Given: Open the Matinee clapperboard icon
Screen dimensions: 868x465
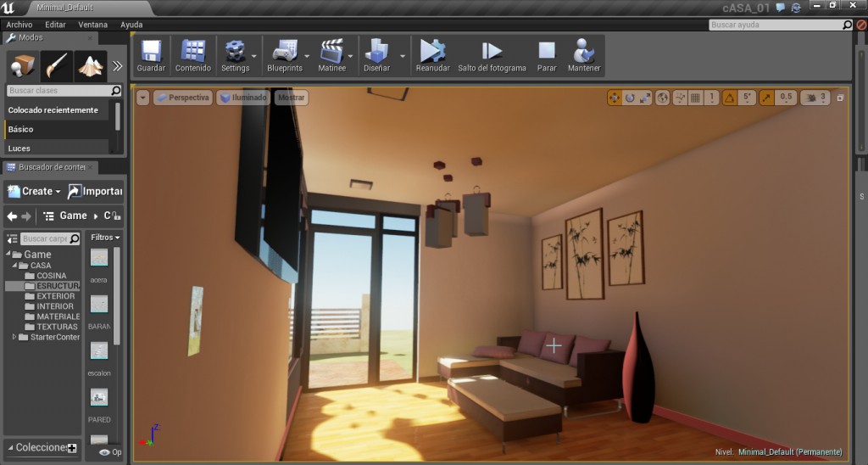Looking at the screenshot, I should (331, 55).
